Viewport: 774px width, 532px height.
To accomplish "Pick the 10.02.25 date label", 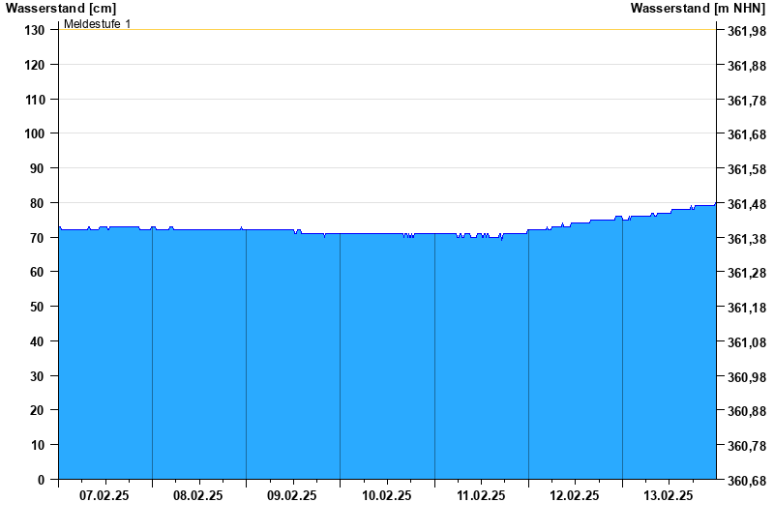I will (387, 495).
